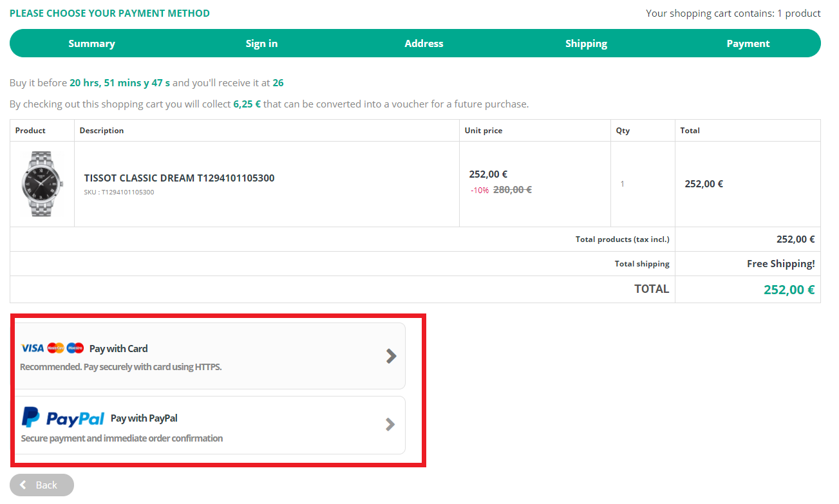Go to the Shipping step
Viewport: 839px width, 504px height.
(586, 43)
